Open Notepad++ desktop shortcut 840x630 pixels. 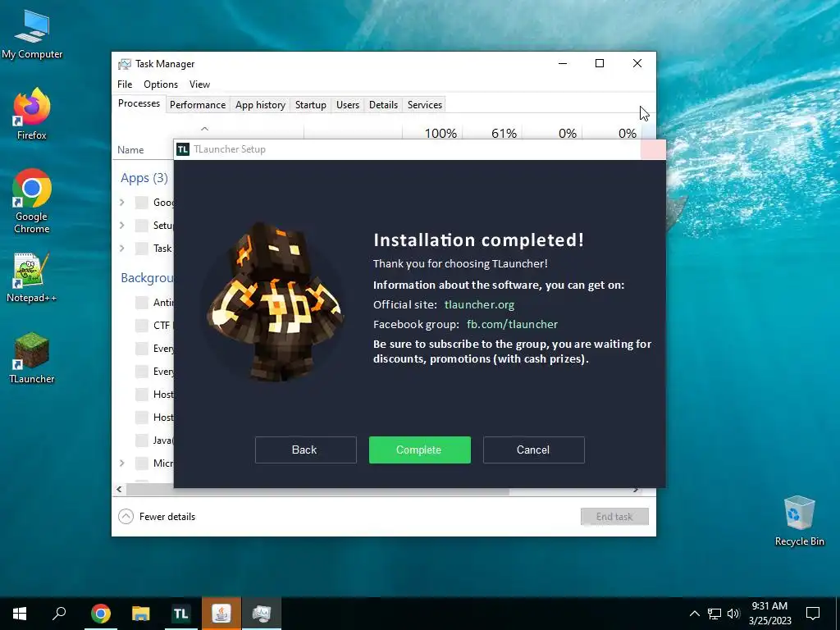(x=32, y=277)
